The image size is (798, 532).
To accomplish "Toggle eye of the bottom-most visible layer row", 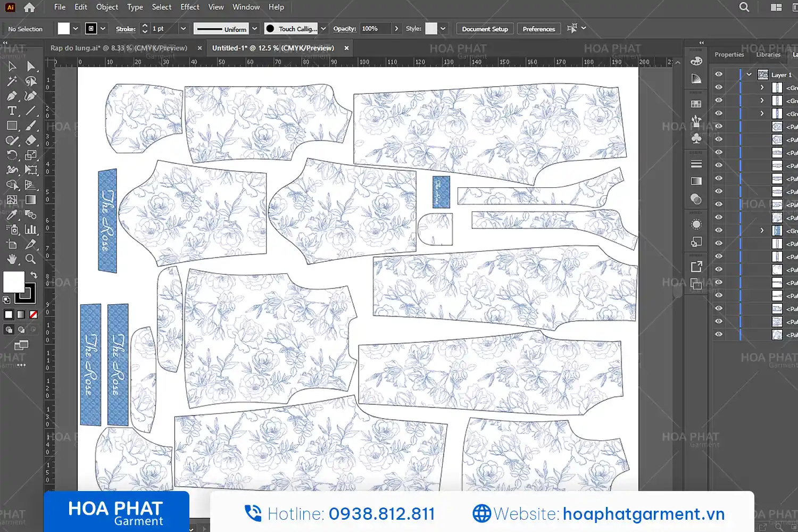I will 719,335.
